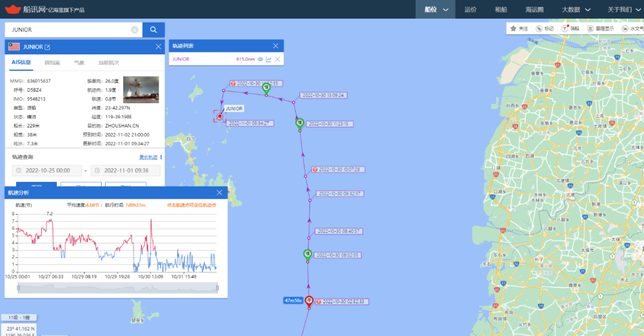Click the ship photo thumbnail
Image resolution: width=644 pixels, height=336 pixels.
[x=141, y=90]
